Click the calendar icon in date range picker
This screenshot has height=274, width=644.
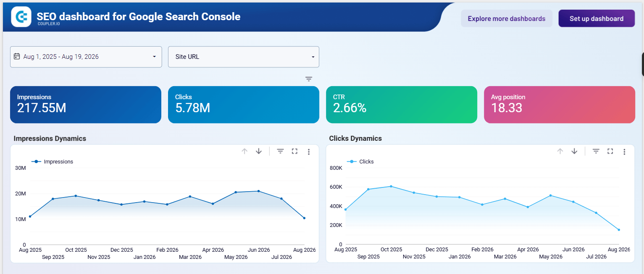[x=17, y=56]
